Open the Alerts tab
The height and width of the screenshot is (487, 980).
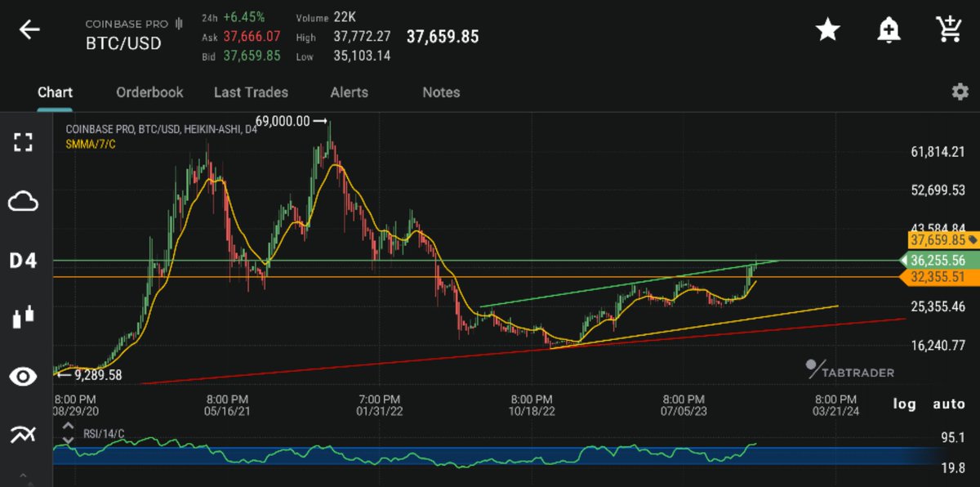[x=349, y=92]
